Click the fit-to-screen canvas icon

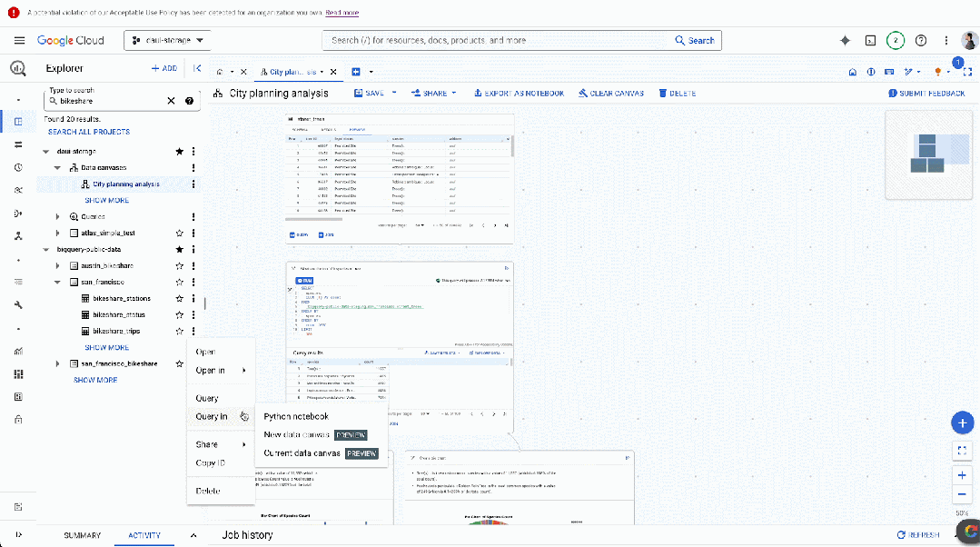[962, 450]
